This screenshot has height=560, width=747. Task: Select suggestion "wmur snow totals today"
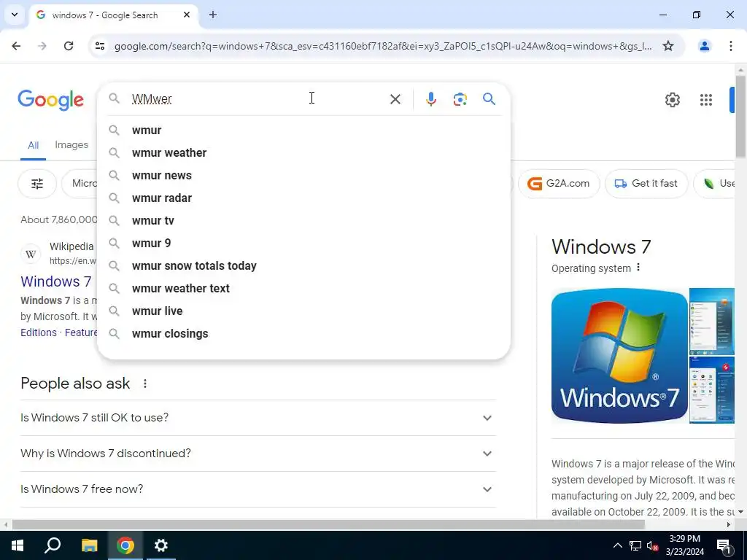[x=303, y=265]
